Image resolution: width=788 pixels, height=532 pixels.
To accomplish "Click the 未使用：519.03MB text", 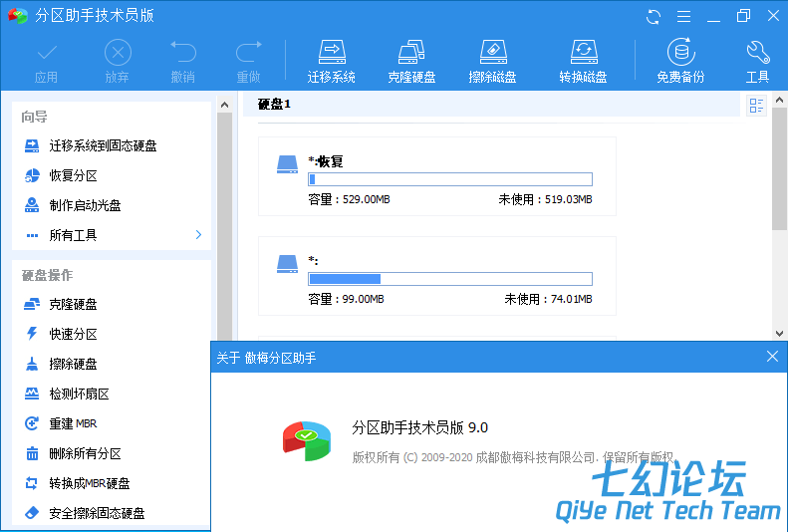I will [x=545, y=199].
